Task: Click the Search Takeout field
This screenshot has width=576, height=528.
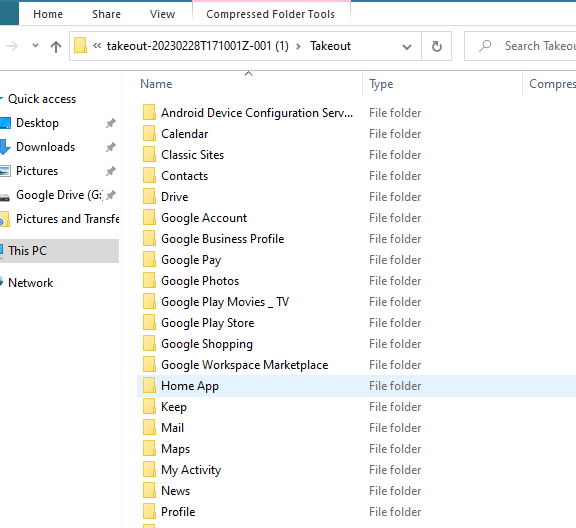Action: point(520,46)
